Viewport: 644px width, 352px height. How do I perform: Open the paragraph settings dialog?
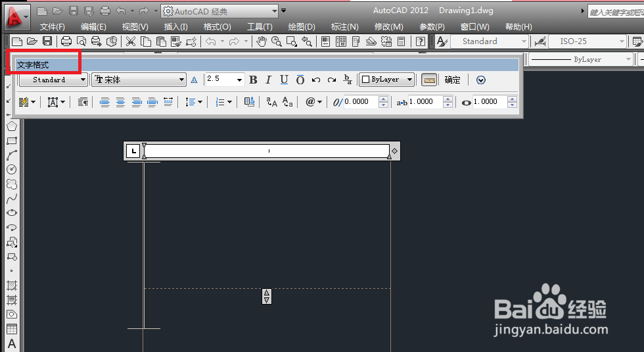(83, 102)
